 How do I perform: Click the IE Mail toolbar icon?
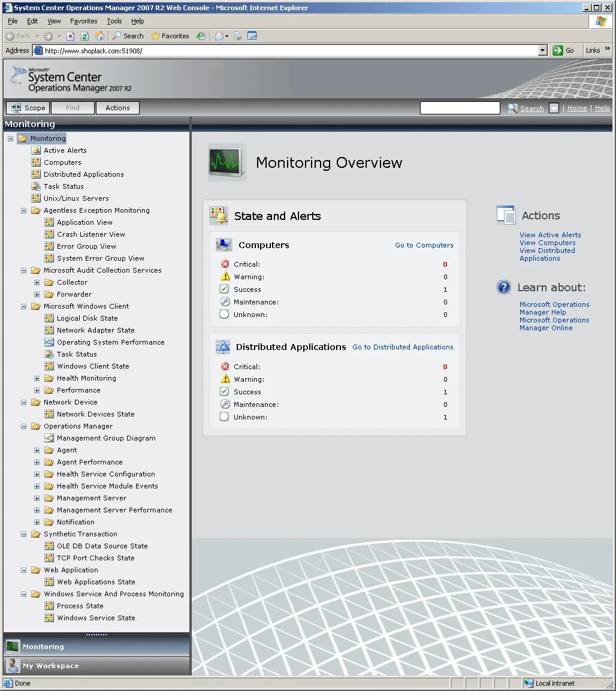click(219, 36)
